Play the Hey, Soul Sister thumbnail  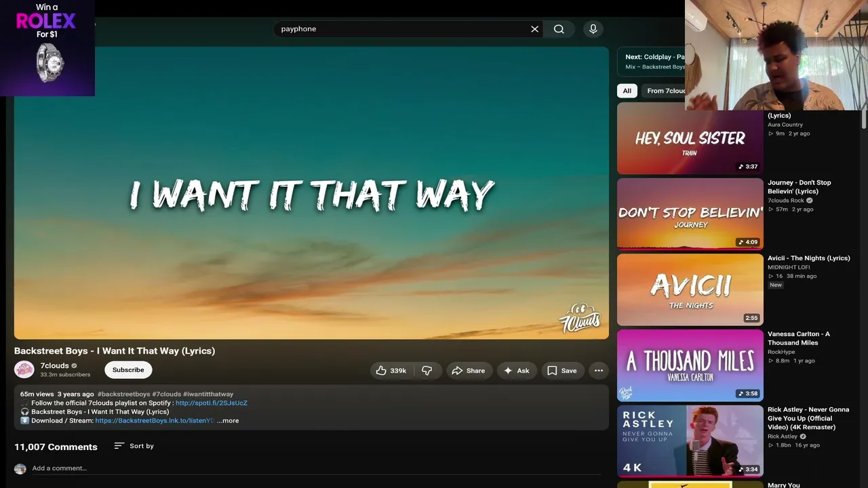pos(690,138)
